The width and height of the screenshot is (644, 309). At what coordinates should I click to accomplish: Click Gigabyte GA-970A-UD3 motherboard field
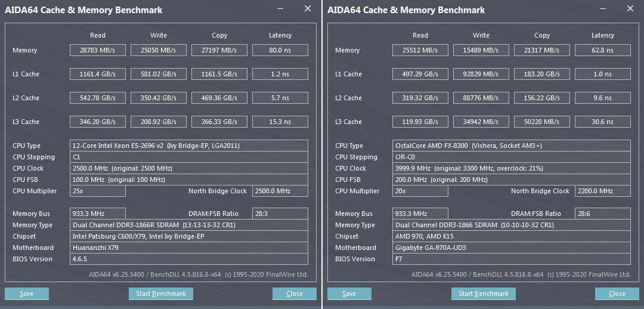click(512, 248)
